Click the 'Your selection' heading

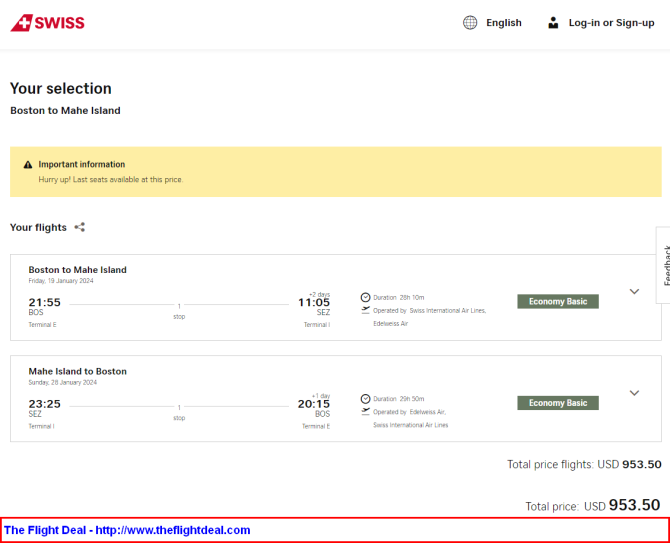61,88
